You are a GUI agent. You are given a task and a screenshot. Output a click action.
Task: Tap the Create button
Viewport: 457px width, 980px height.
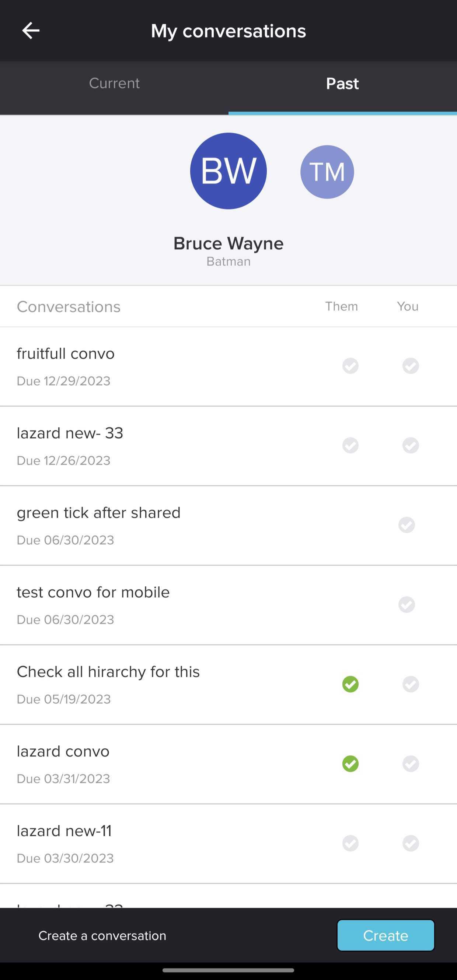(x=386, y=935)
